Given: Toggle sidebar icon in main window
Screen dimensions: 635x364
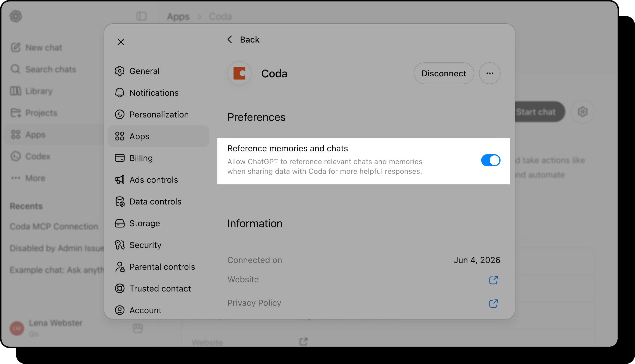Looking at the screenshot, I should (141, 16).
